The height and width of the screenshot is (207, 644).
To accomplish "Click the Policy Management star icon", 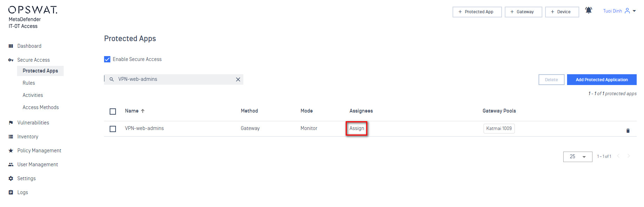I will (11, 151).
